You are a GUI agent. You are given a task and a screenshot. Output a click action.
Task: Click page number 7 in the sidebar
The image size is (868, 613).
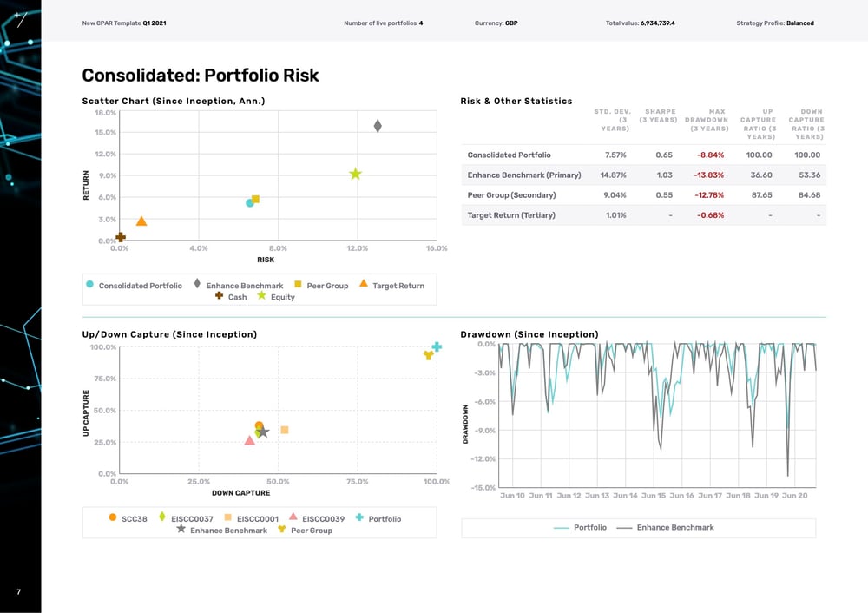(19, 592)
